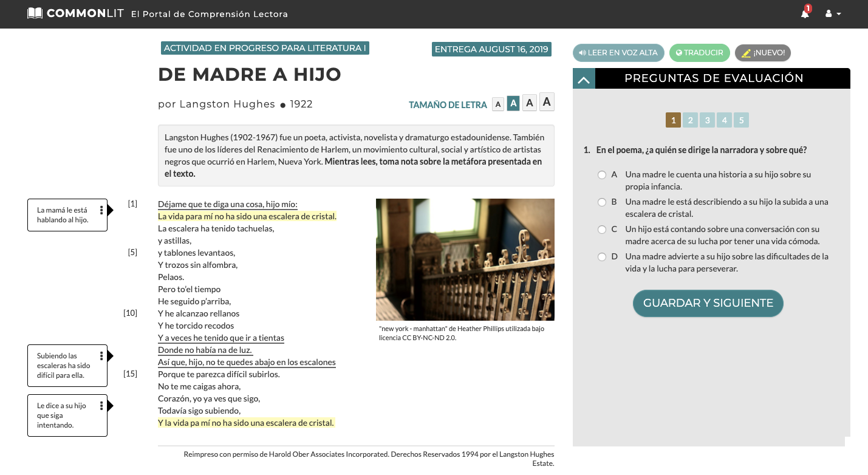Click author text 'por Langston Hughes'
The height and width of the screenshot is (475, 868).
pyautogui.click(x=216, y=104)
